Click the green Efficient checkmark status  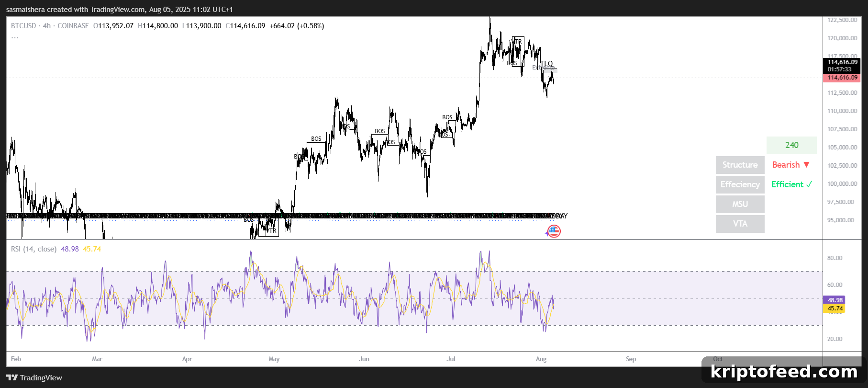pos(791,184)
